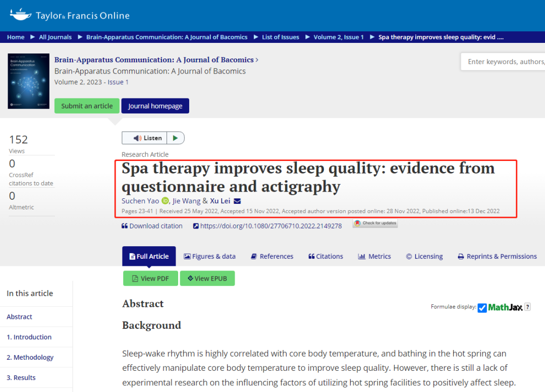Open the Metrics tab

coord(374,256)
